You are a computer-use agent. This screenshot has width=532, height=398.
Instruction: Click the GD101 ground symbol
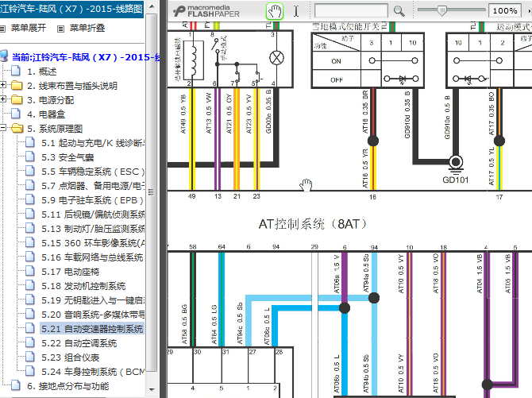pos(456,163)
